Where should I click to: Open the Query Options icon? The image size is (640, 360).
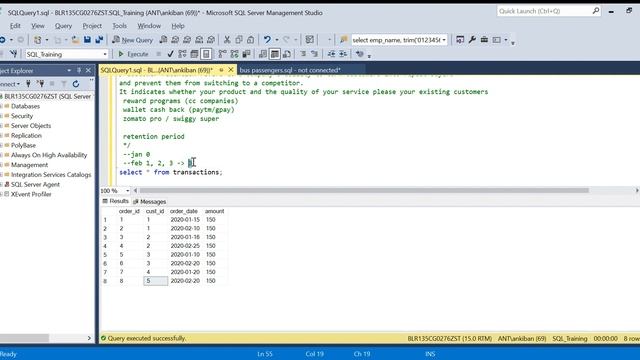pos(194,54)
